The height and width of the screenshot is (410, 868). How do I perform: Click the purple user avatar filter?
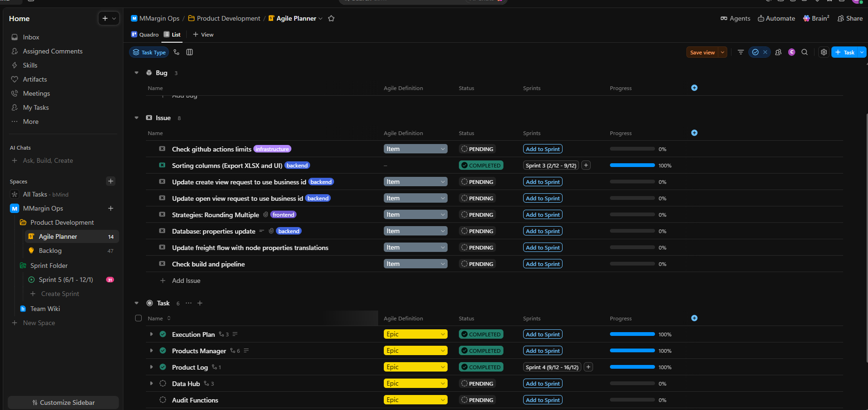click(x=792, y=52)
